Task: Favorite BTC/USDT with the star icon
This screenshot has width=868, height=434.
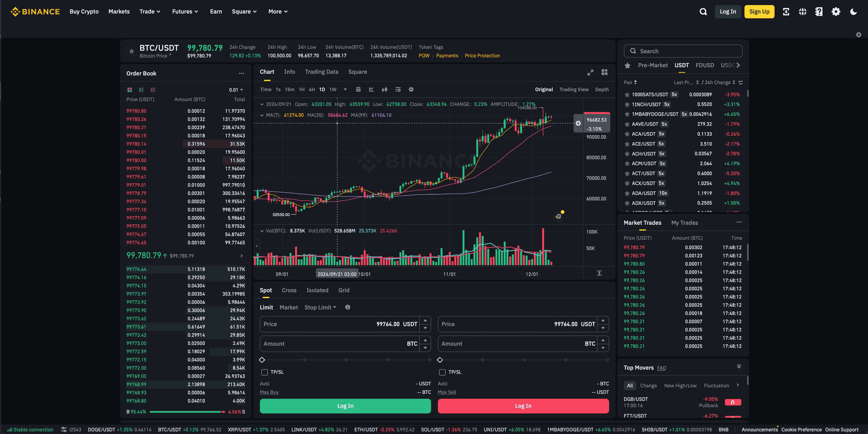Action: pos(131,51)
